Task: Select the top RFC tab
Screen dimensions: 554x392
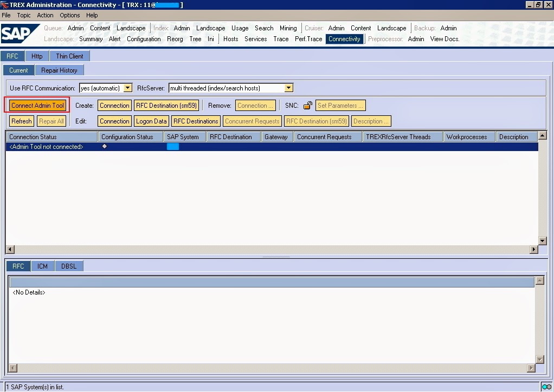Action: 12,56
